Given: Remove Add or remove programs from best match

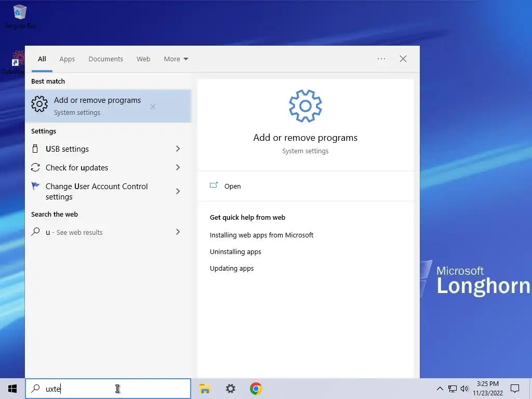Looking at the screenshot, I should (x=153, y=107).
